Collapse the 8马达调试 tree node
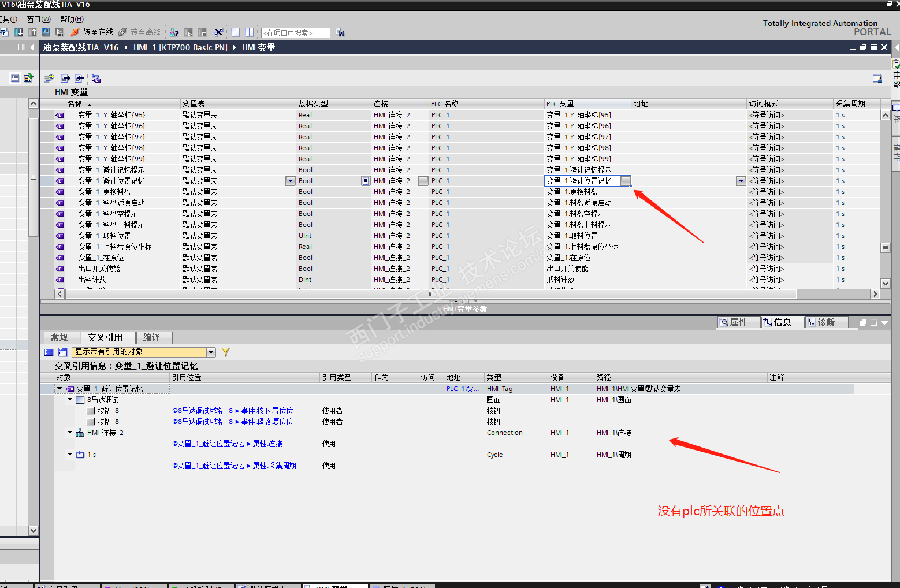This screenshot has width=900, height=588. 70,400
